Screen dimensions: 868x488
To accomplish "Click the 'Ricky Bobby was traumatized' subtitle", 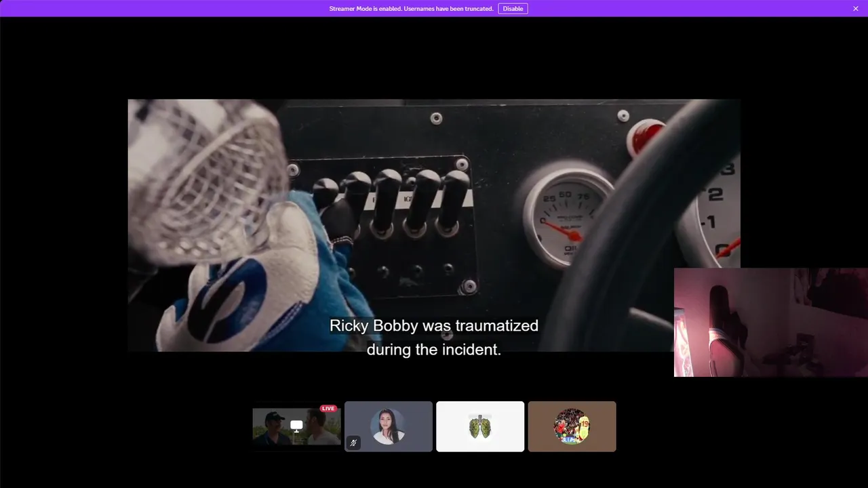I will 434,326.
